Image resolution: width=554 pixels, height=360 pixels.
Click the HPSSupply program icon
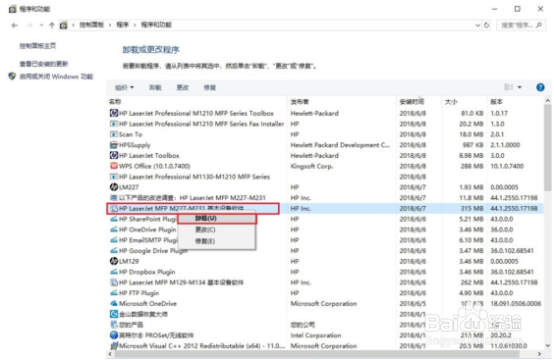[x=114, y=145]
